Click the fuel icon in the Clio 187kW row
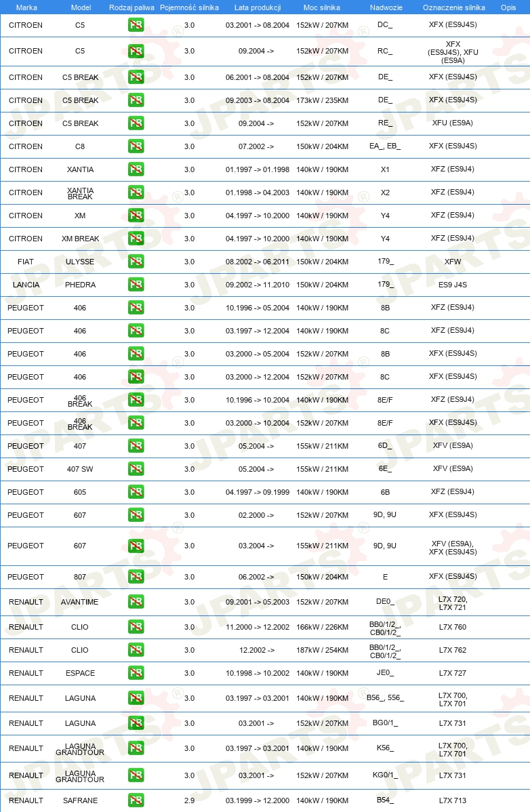 click(136, 650)
